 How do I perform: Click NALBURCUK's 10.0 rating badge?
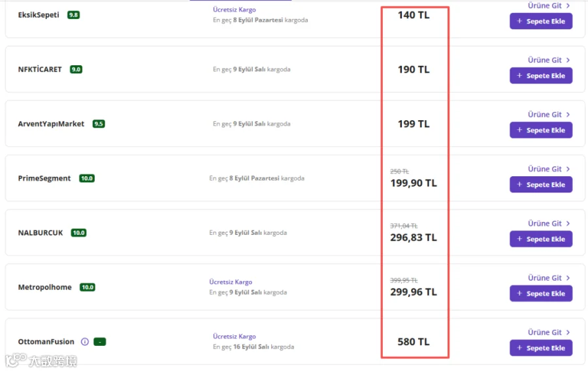pos(79,232)
